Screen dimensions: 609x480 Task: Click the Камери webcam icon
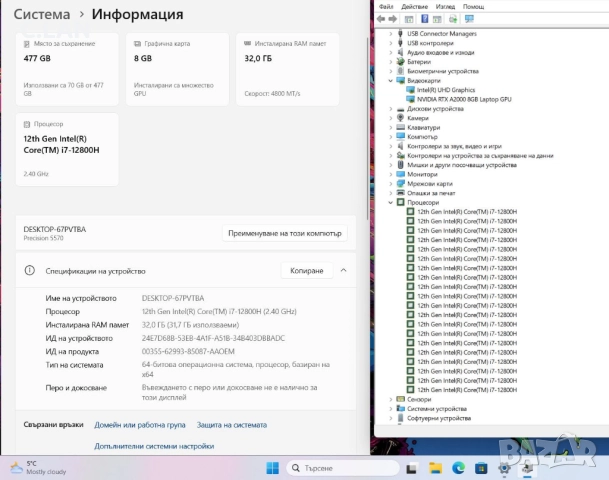pos(400,118)
